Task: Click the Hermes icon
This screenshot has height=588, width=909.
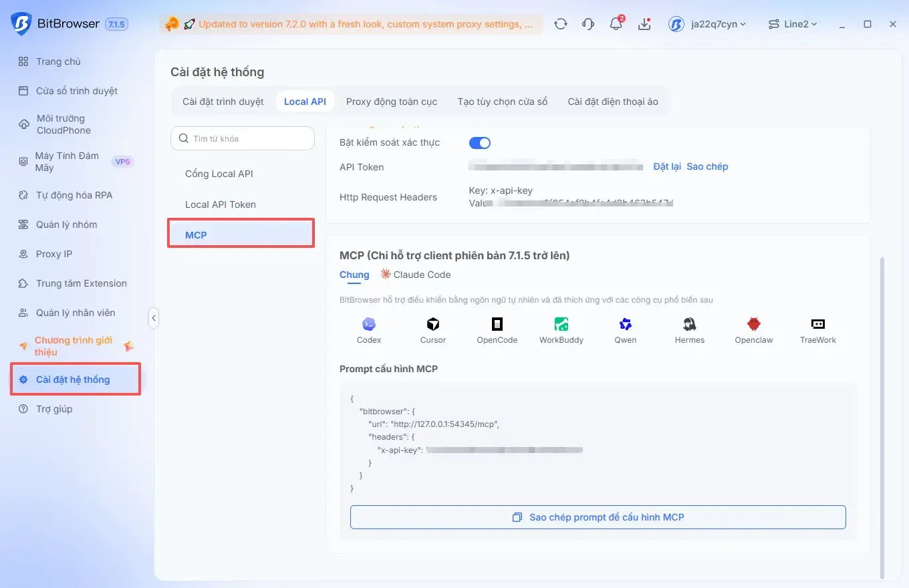Action: [690, 325]
